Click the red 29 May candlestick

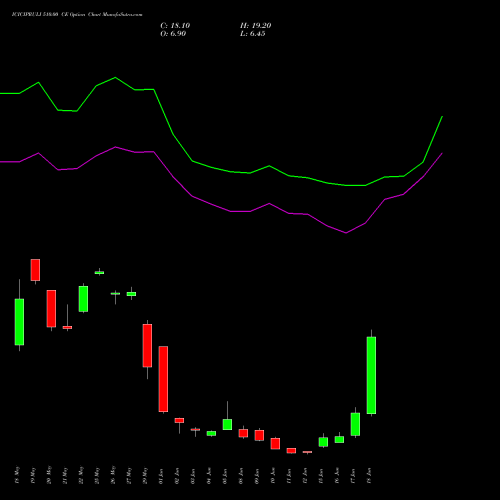click(x=147, y=346)
